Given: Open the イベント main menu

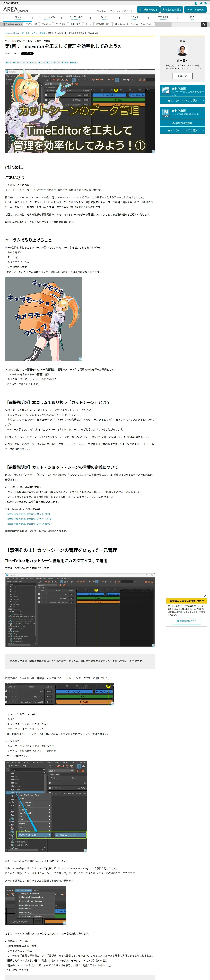Looking at the screenshot, I should pyautogui.click(x=134, y=18).
